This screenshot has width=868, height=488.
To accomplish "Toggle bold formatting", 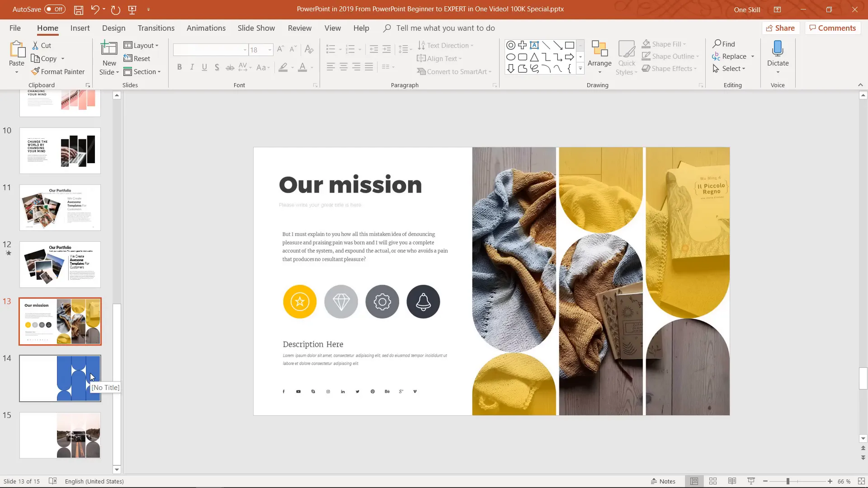I will pos(179,67).
